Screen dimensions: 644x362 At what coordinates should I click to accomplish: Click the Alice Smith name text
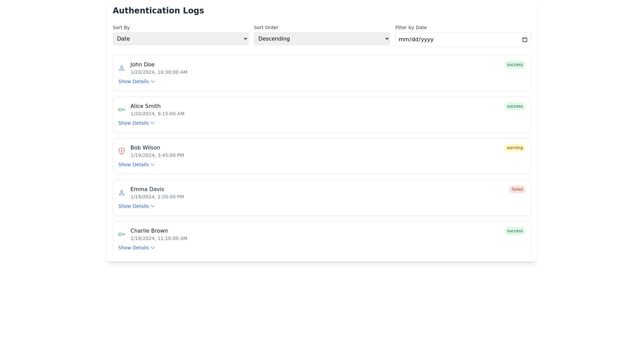(146, 106)
